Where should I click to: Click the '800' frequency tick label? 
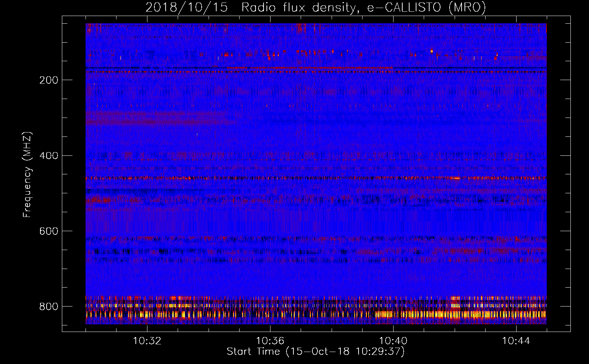(x=49, y=306)
